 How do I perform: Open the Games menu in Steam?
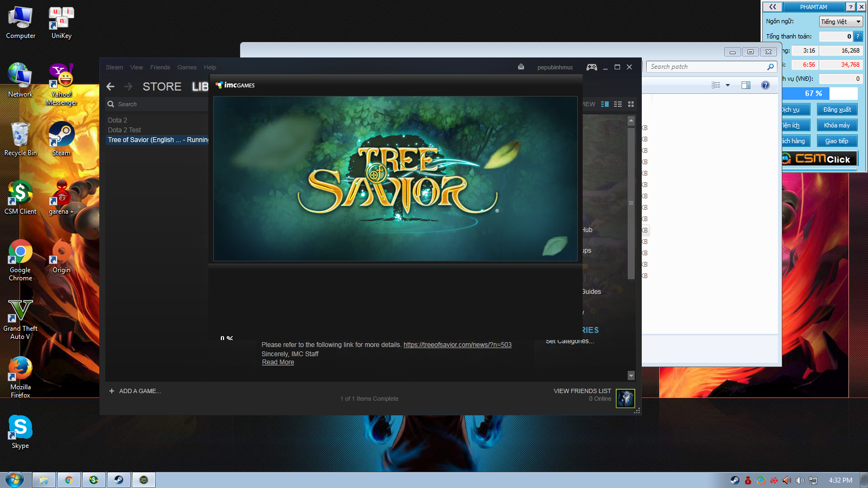(x=187, y=67)
